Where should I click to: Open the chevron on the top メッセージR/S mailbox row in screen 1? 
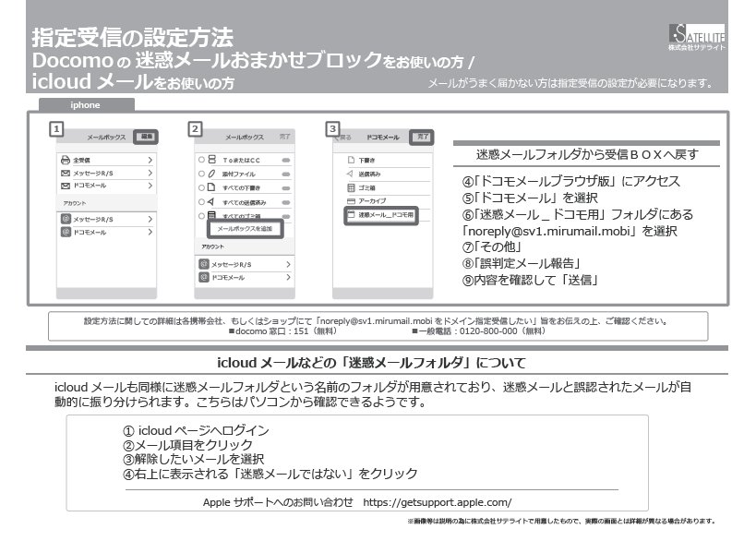pos(150,173)
